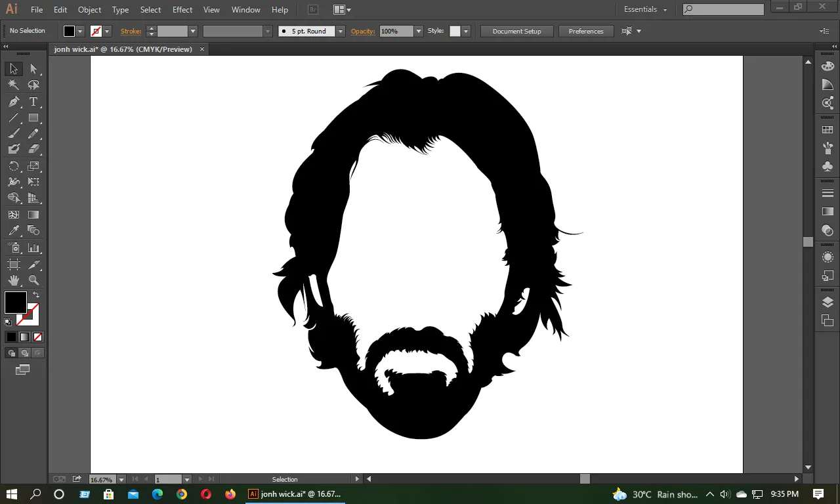
Task: Open Arrange Documents dropdown
Action: [x=341, y=9]
